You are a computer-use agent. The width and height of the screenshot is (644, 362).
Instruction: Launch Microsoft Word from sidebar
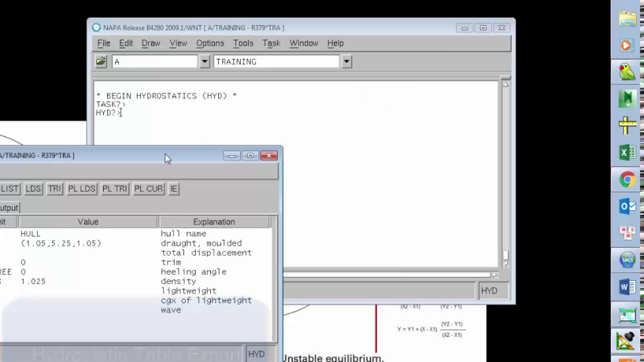coord(627,287)
